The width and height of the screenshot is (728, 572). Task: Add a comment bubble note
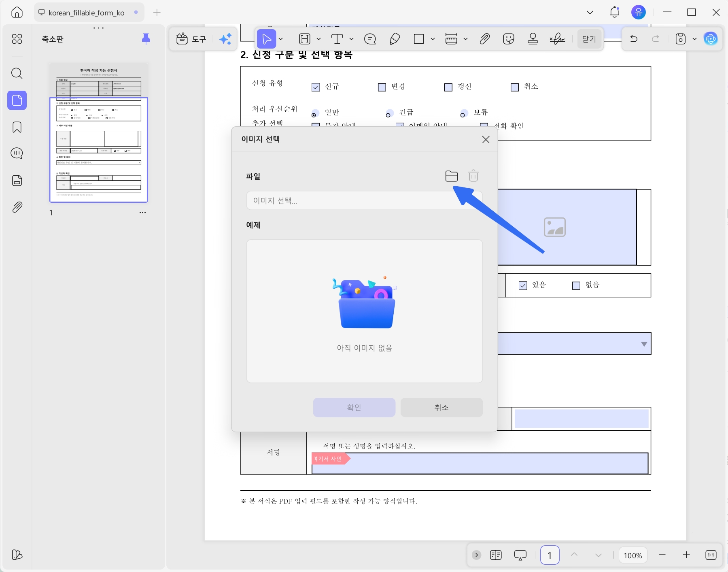pyautogui.click(x=370, y=39)
